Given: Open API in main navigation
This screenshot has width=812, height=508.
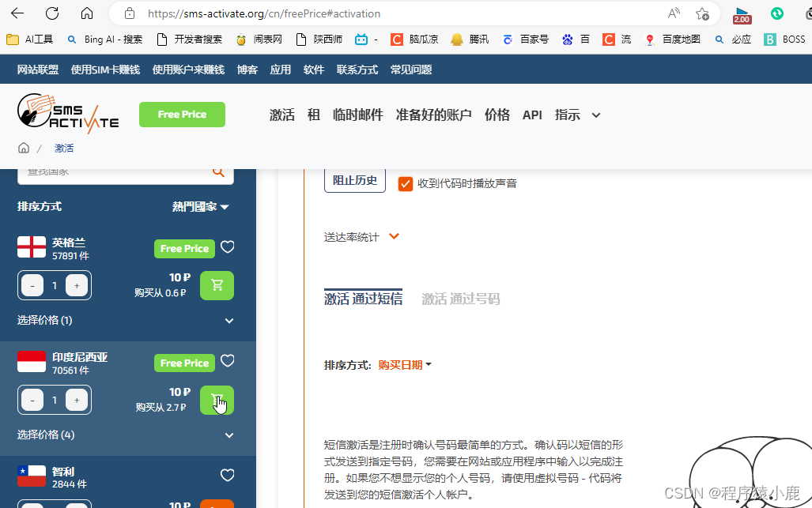Looking at the screenshot, I should click(x=532, y=115).
